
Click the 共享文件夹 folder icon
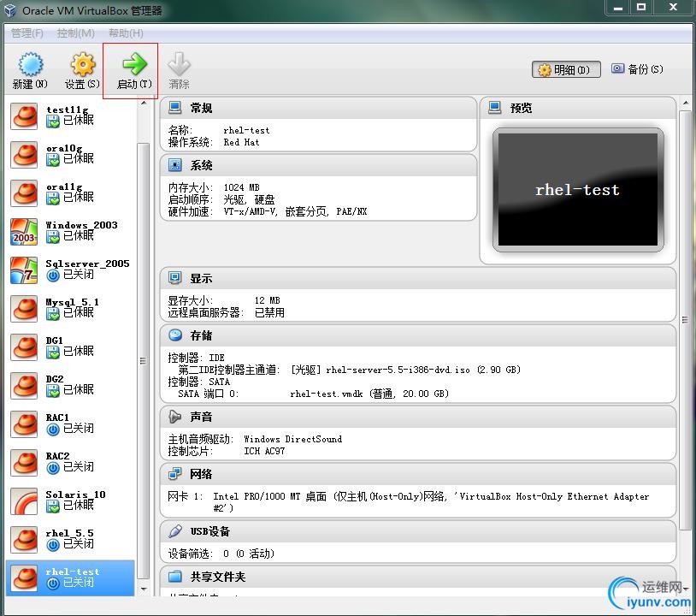[175, 577]
